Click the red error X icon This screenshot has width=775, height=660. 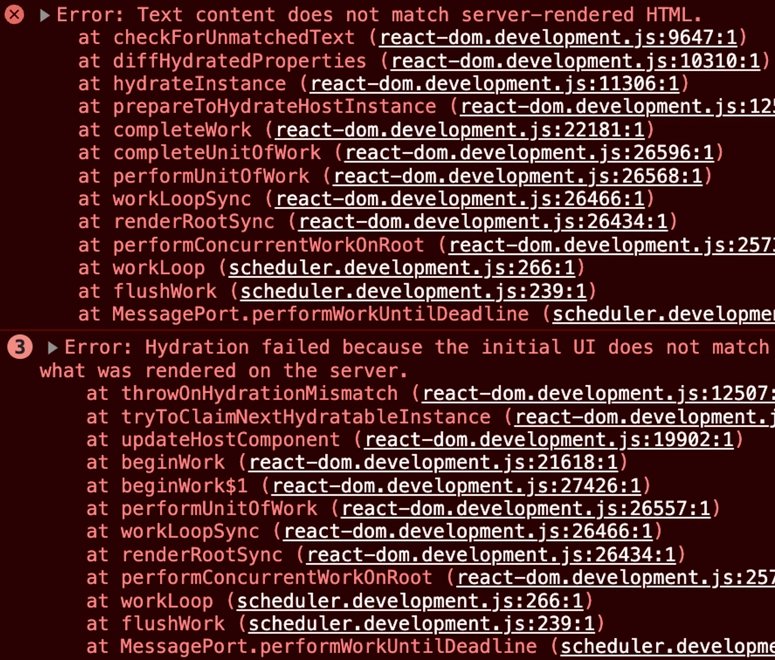14,14
